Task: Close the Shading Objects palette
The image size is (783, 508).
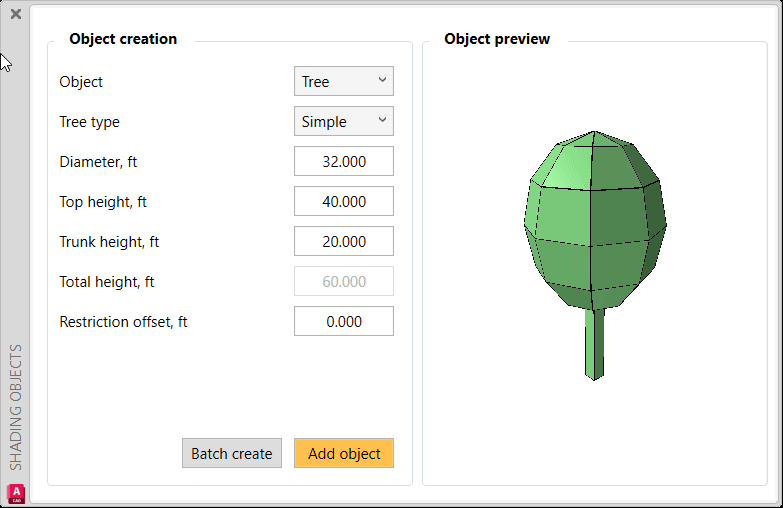Action: click(15, 15)
